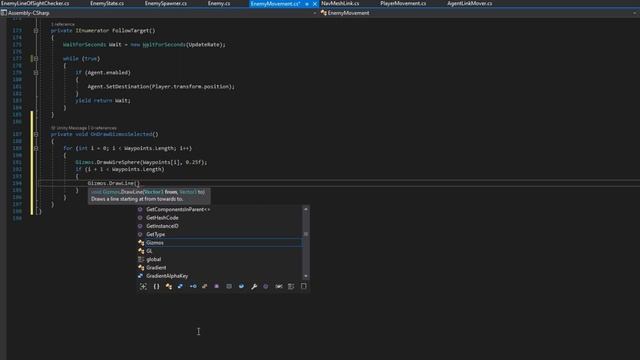
Task: Click the last square filter icon
Action: point(303,287)
